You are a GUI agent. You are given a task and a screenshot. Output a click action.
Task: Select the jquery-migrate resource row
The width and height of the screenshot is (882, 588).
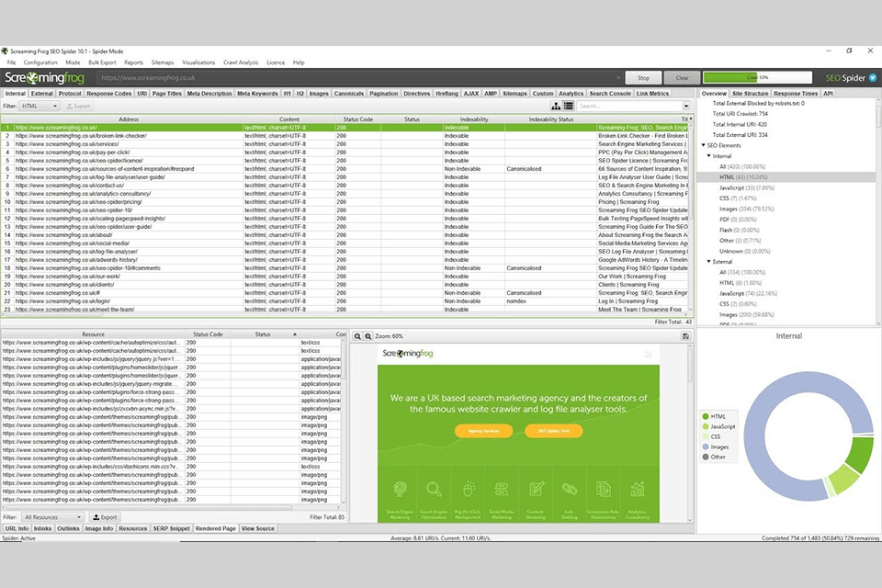(x=171, y=384)
